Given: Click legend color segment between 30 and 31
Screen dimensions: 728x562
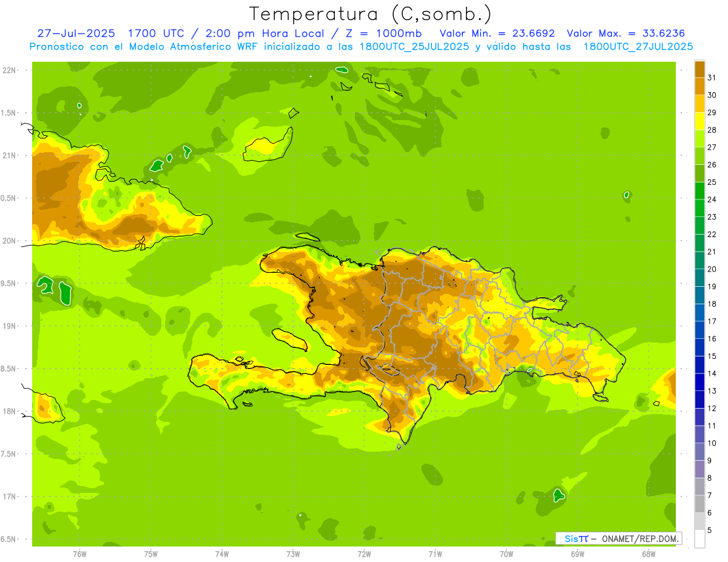Looking at the screenshot, I should click(699, 86).
